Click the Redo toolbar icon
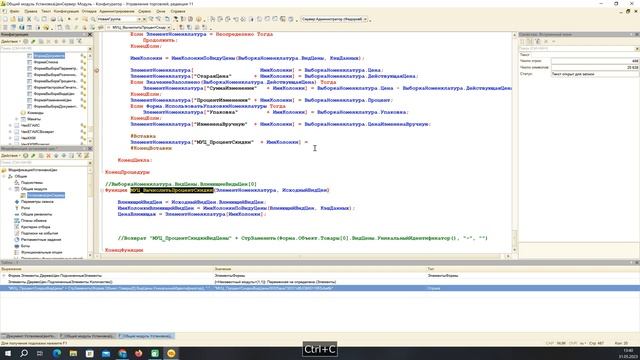Viewport: 640px width, 360px height. pos(76,19)
